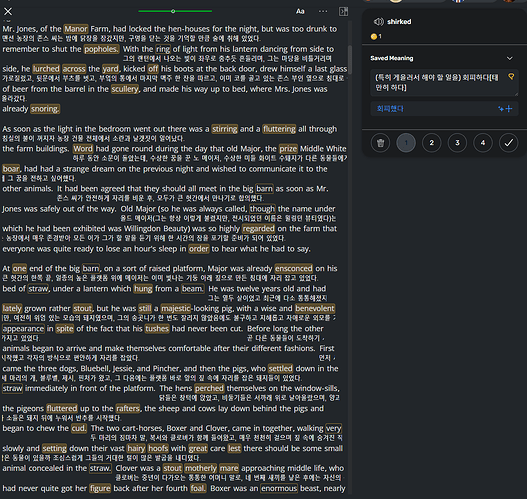
Task: Click the lightbulb hint icon
Action: (x=511, y=77)
